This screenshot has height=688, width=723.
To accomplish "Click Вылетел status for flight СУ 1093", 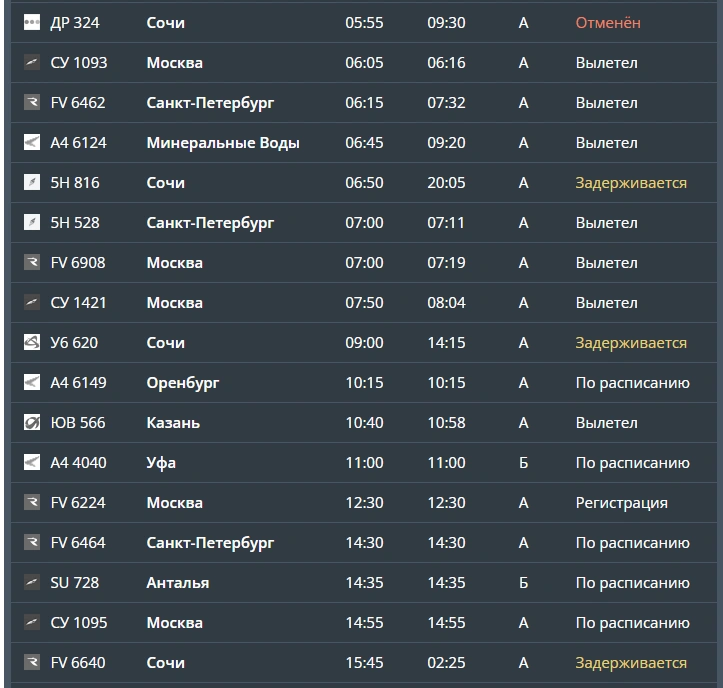I will [x=606, y=63].
